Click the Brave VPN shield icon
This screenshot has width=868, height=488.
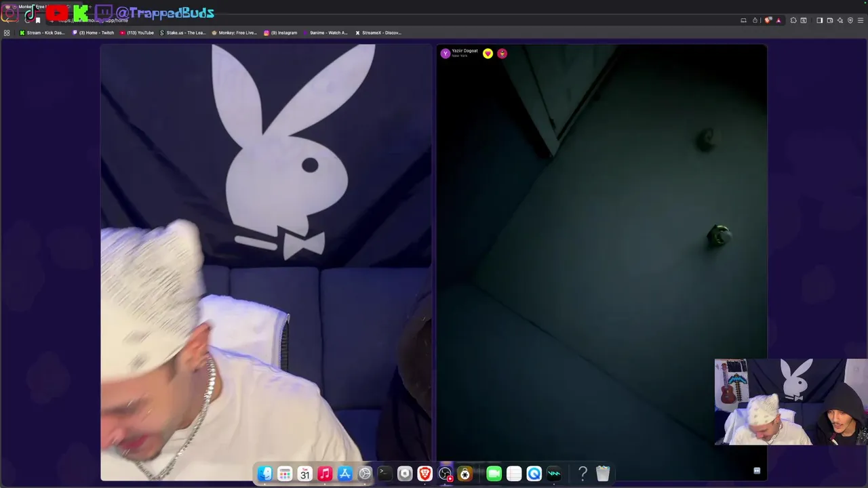pos(850,20)
